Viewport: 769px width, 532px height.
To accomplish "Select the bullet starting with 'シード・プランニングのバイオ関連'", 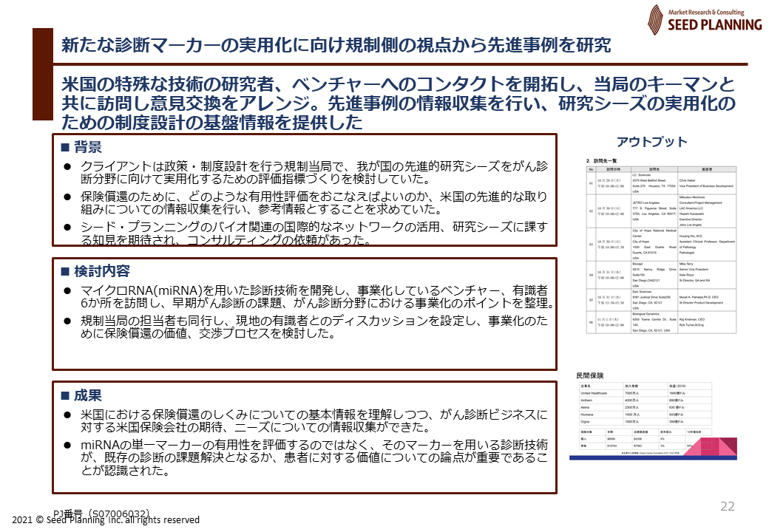I will click(314, 233).
